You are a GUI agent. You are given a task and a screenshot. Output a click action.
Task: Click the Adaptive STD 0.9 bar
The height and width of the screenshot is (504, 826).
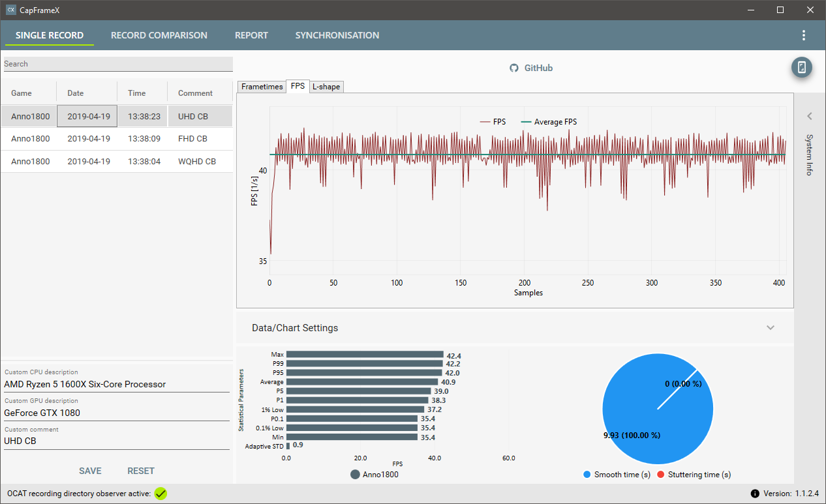(288, 446)
